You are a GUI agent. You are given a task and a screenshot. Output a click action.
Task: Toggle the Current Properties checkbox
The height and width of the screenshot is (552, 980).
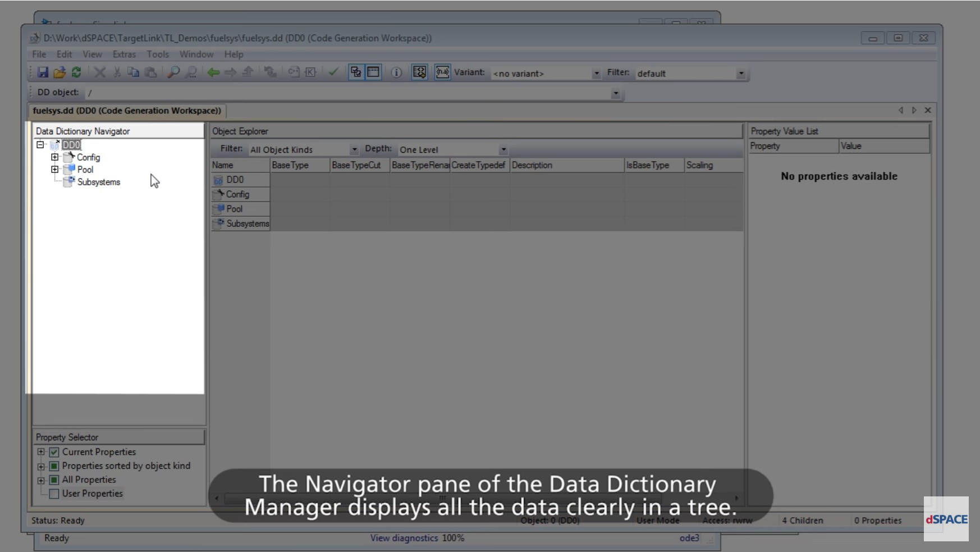tap(54, 452)
